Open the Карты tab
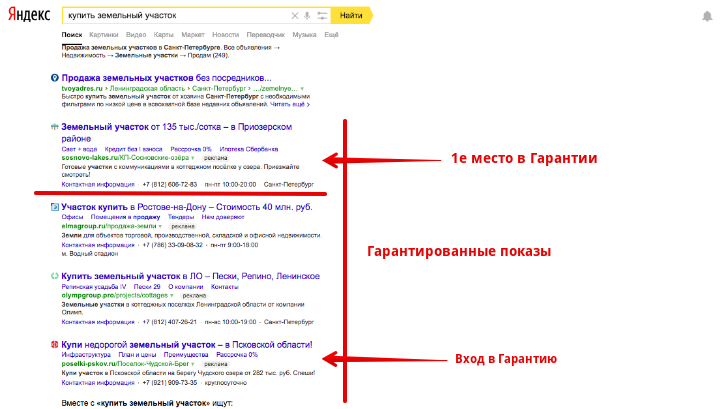725x409 pixels. tap(164, 35)
